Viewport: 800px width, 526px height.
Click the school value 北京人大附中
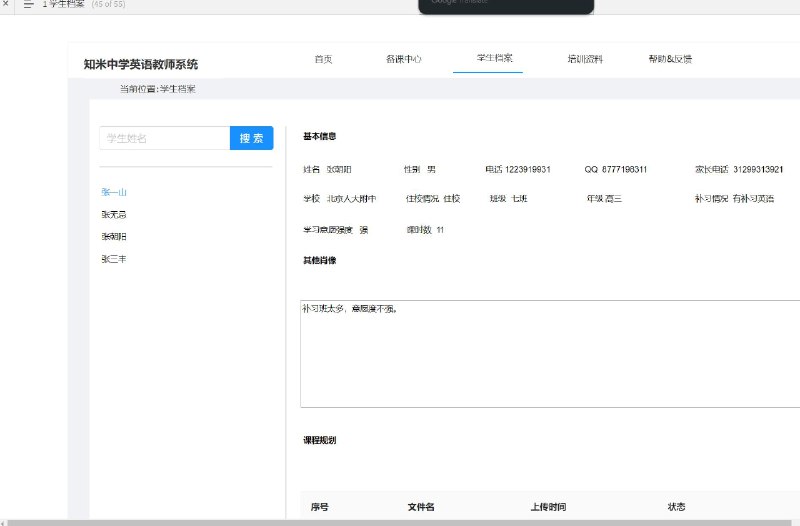pyautogui.click(x=351, y=198)
